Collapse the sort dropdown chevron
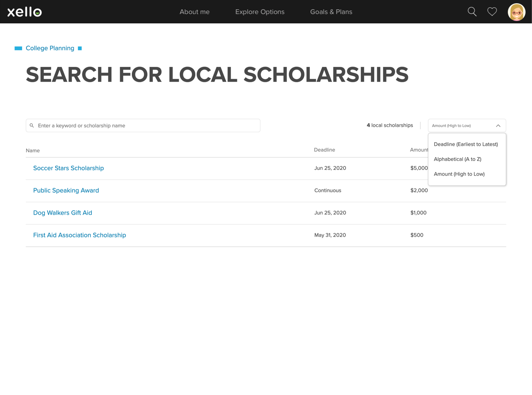 pyautogui.click(x=498, y=126)
